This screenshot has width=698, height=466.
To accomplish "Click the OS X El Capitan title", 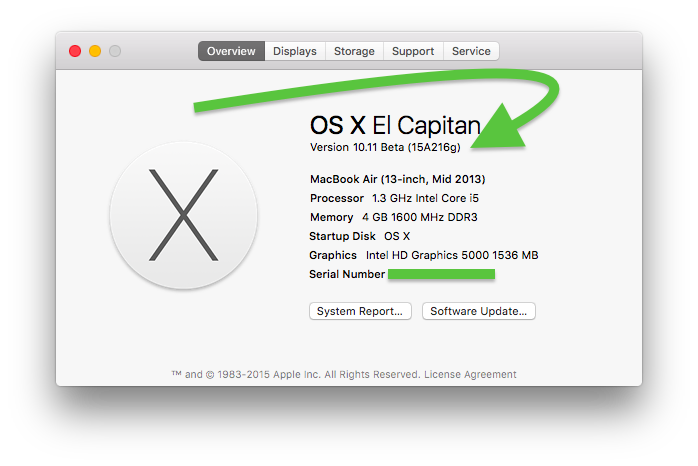I will pyautogui.click(x=395, y=125).
